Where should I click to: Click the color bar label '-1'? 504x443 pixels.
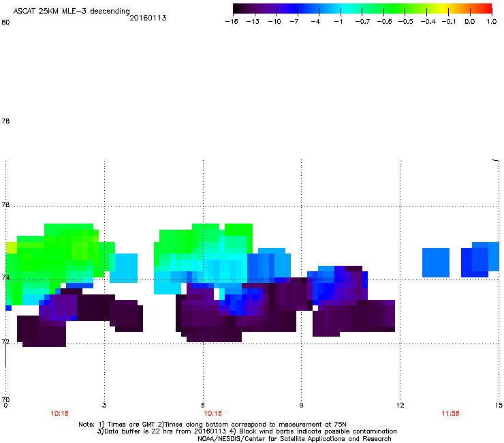(x=338, y=22)
